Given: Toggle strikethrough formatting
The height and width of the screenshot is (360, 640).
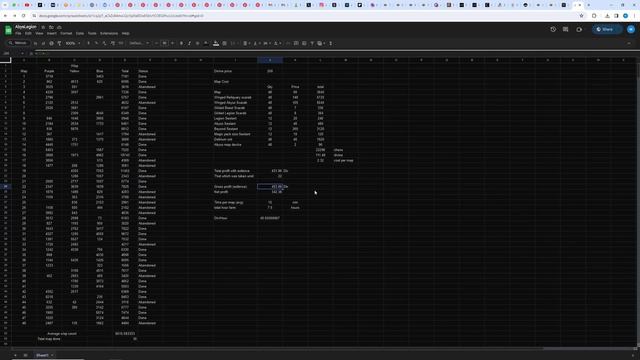Looking at the screenshot, I should tap(198, 43).
